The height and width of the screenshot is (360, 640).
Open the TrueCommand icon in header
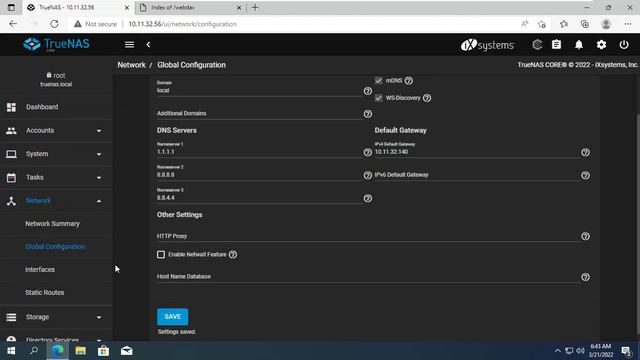click(x=537, y=44)
